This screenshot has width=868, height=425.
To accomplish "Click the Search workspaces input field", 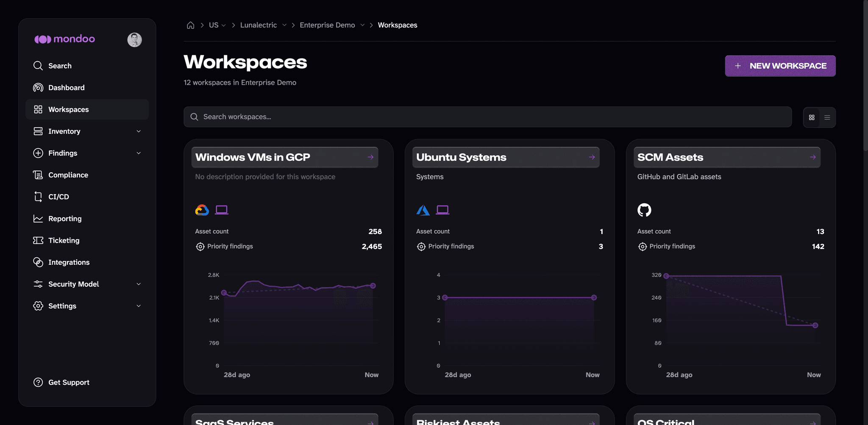I will (x=487, y=117).
